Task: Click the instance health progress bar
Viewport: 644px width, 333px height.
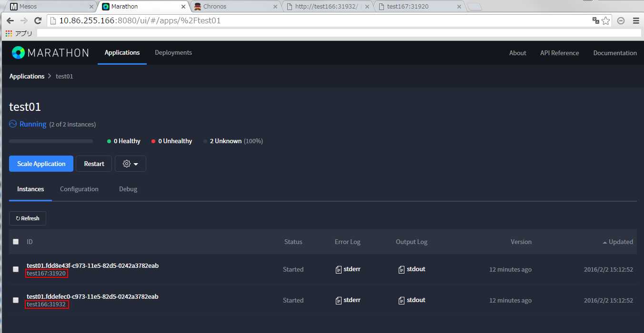Action: 51,141
